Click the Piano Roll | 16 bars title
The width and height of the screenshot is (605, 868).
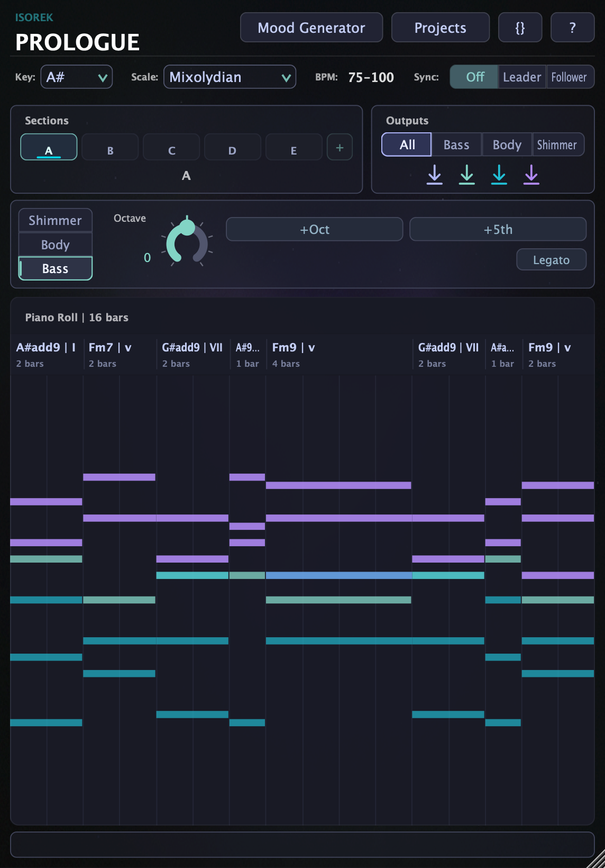point(77,318)
